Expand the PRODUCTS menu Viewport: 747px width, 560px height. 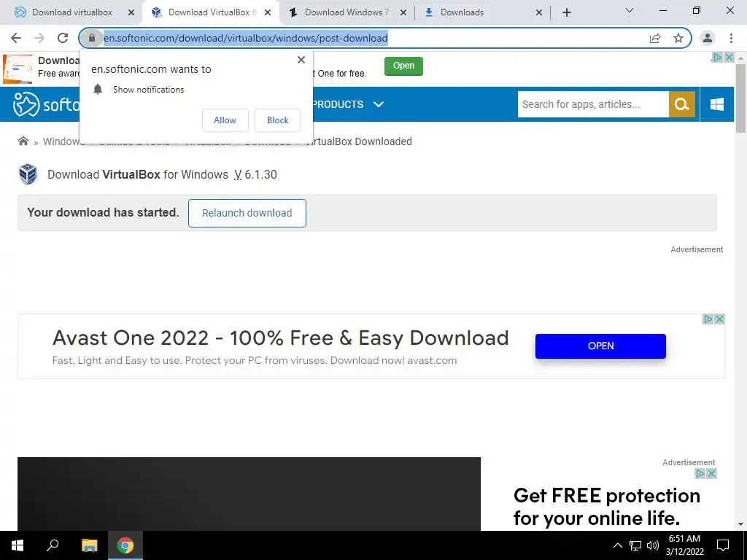(348, 104)
